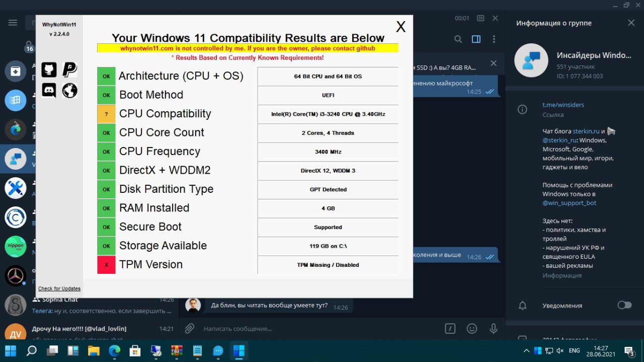Open Microsoft Store from the taskbar
Screen dimensions: 644x362
135,350
